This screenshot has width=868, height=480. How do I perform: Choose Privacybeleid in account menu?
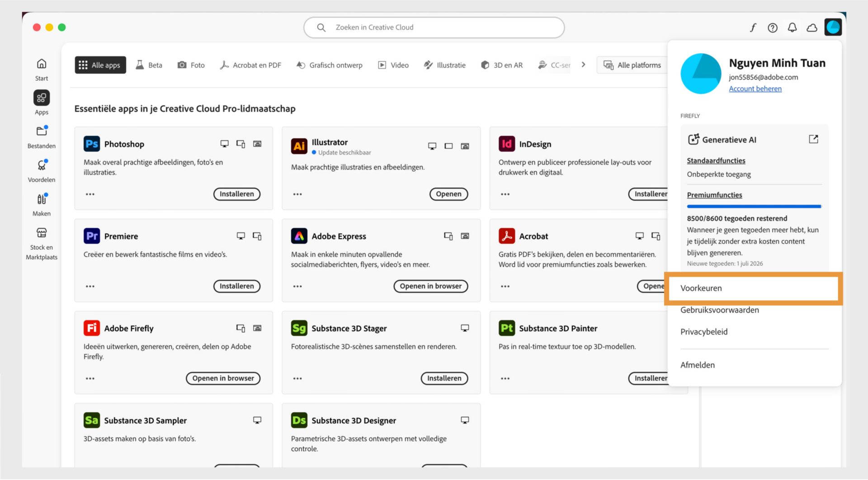click(704, 332)
